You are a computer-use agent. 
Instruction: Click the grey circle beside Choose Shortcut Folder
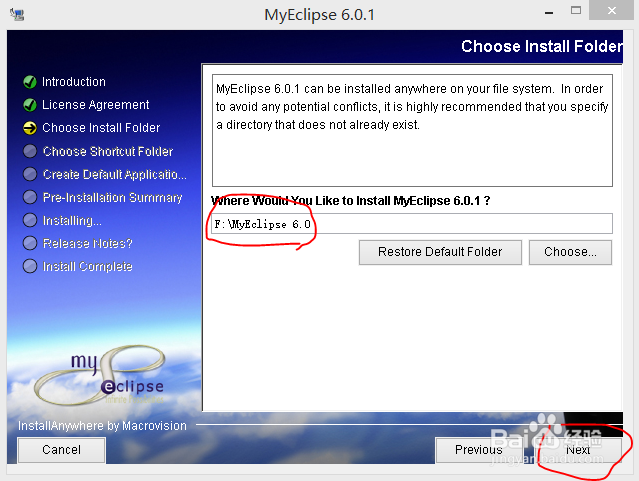point(30,151)
